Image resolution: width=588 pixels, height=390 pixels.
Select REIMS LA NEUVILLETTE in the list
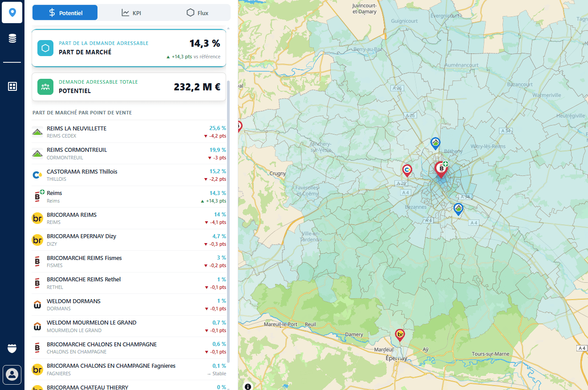pyautogui.click(x=129, y=132)
